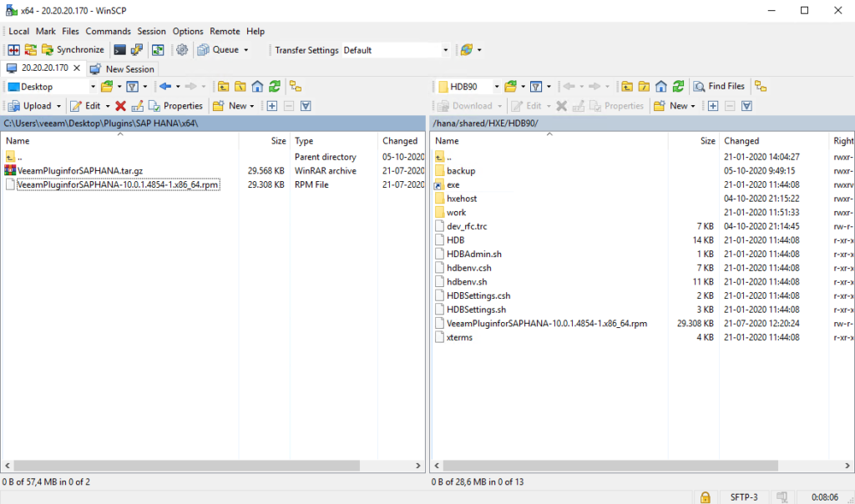Go to local root directory icon
This screenshot has width=855, height=504.
click(240, 87)
